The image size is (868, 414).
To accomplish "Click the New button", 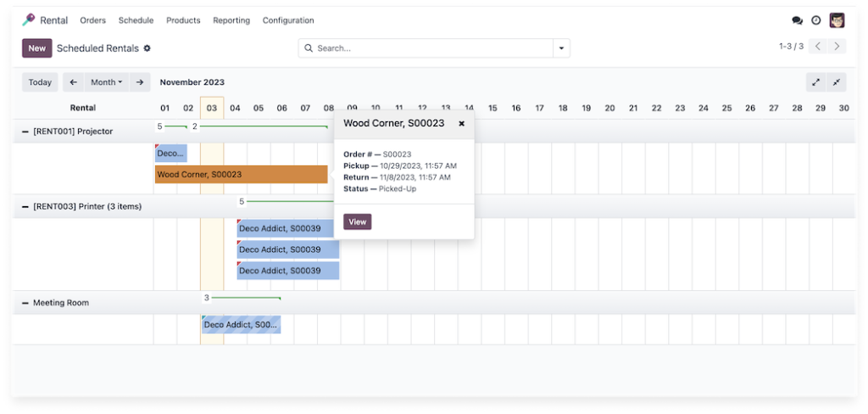I will [37, 48].
